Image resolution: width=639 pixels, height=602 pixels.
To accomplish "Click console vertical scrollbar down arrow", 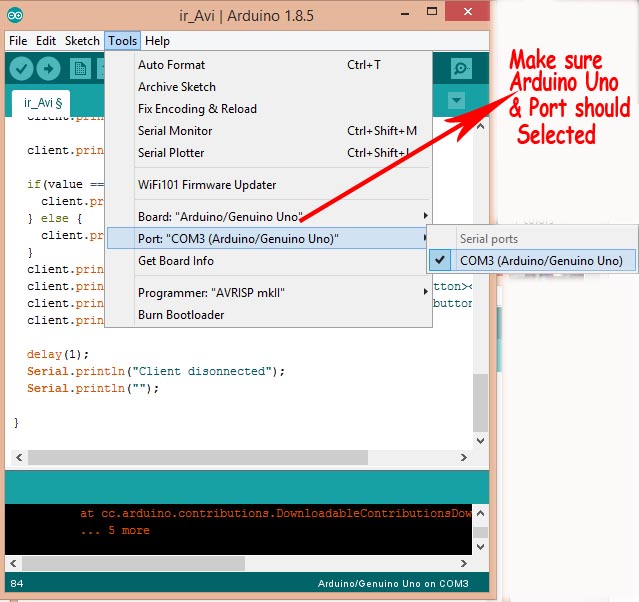I will click(480, 547).
